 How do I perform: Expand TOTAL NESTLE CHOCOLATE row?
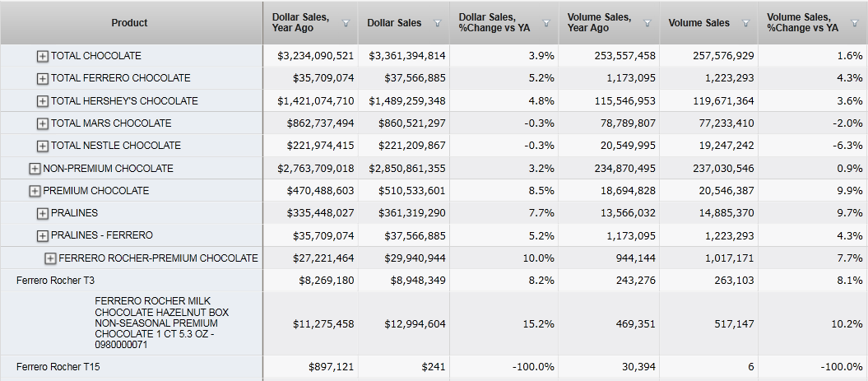[43, 146]
